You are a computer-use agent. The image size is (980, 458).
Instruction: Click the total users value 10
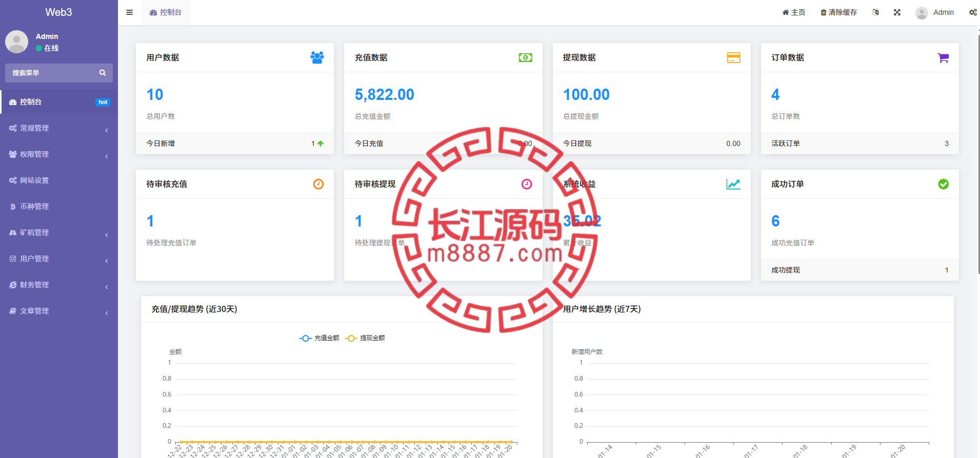155,94
